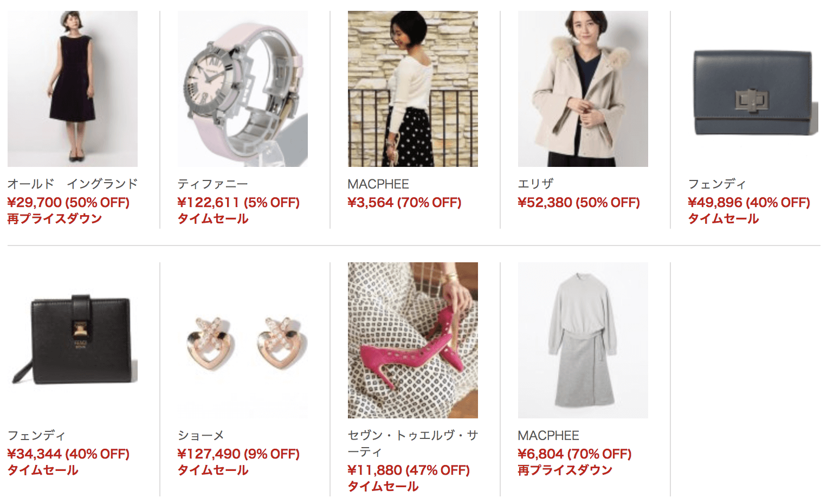The image size is (827, 504).
Task: Click セヴン・トゥエルヴ・サーティ brand name
Action: (x=413, y=443)
